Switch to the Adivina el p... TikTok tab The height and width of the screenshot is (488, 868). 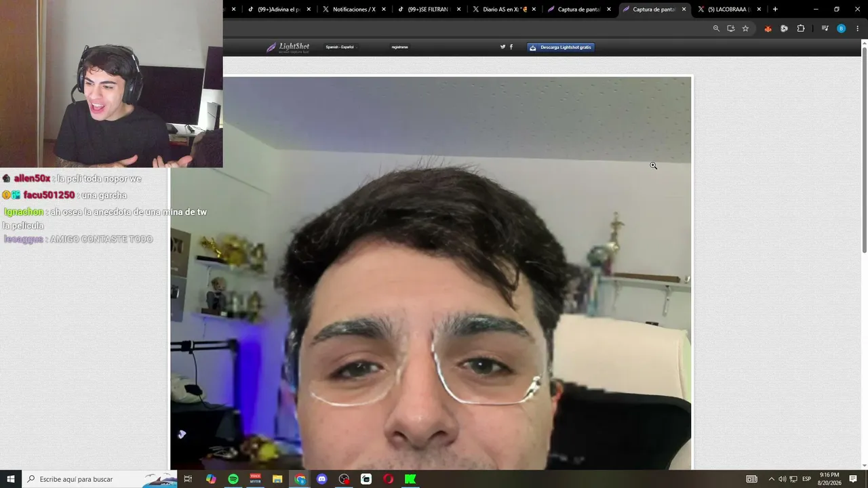click(x=279, y=9)
